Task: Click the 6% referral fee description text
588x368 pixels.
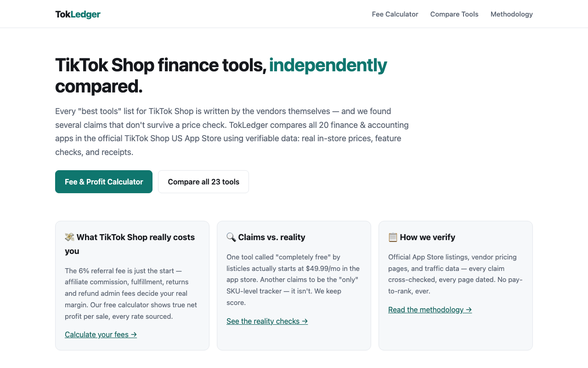Action: (x=131, y=293)
